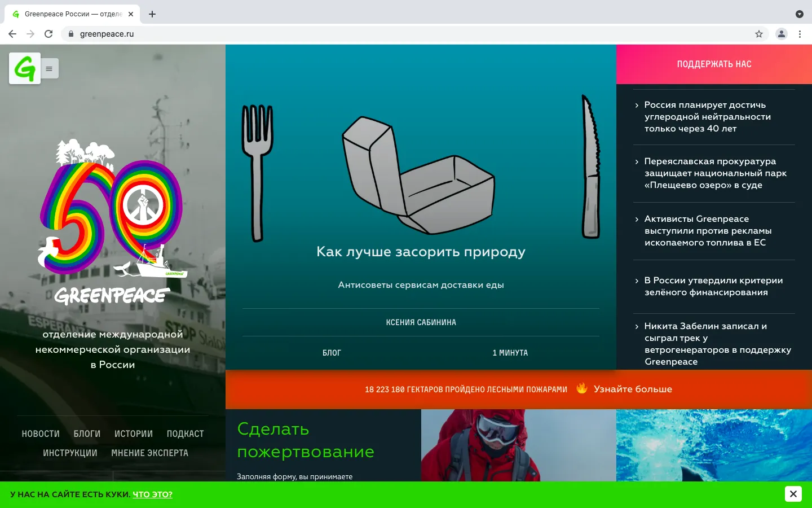Image resolution: width=812 pixels, height=508 pixels.
Task: Click Заполняя форму, вы принимаете text
Action: (x=294, y=476)
